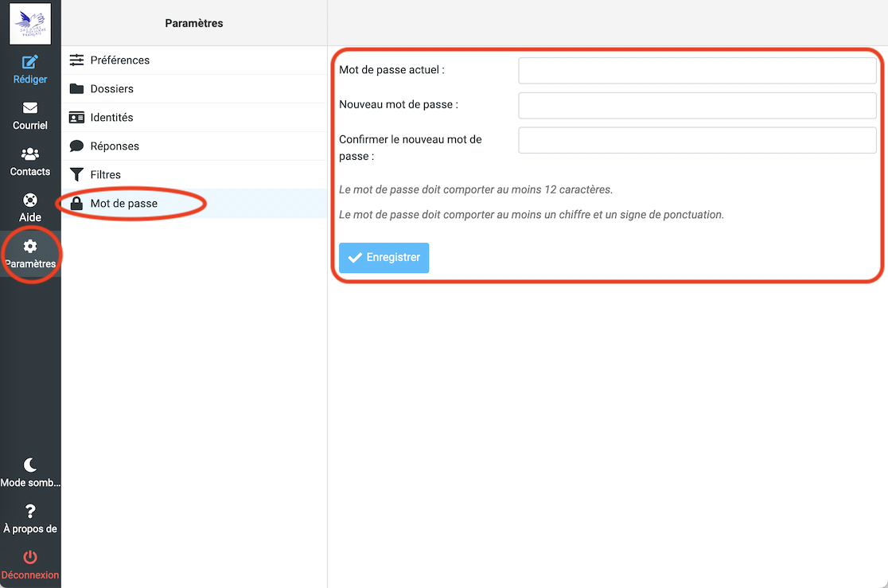
Task: Click the Aide lifebuoy icon
Action: 30,201
